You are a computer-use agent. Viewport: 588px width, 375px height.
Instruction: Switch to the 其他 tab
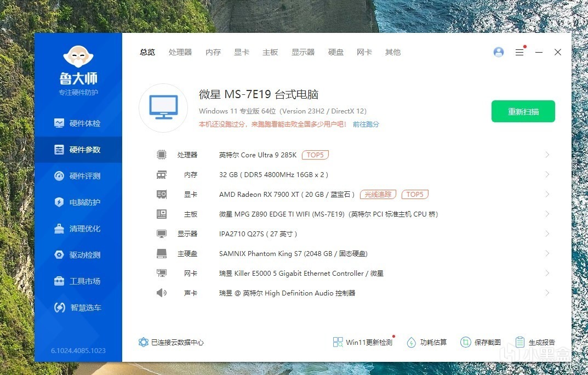[392, 52]
